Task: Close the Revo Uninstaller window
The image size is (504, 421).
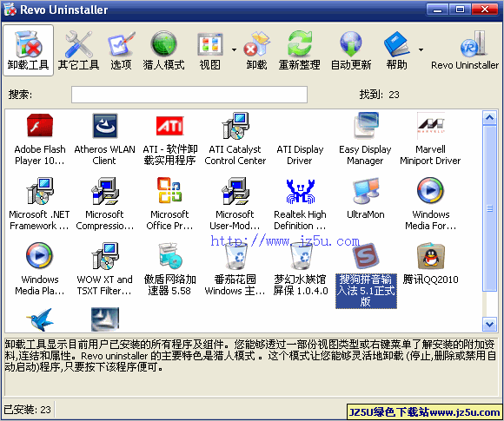Action: click(485, 10)
